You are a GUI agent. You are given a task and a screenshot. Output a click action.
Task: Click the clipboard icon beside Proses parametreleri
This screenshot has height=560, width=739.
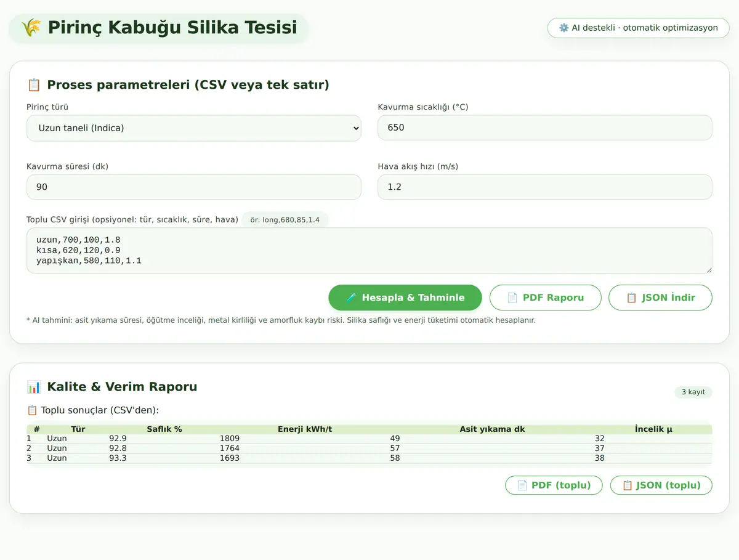(34, 85)
